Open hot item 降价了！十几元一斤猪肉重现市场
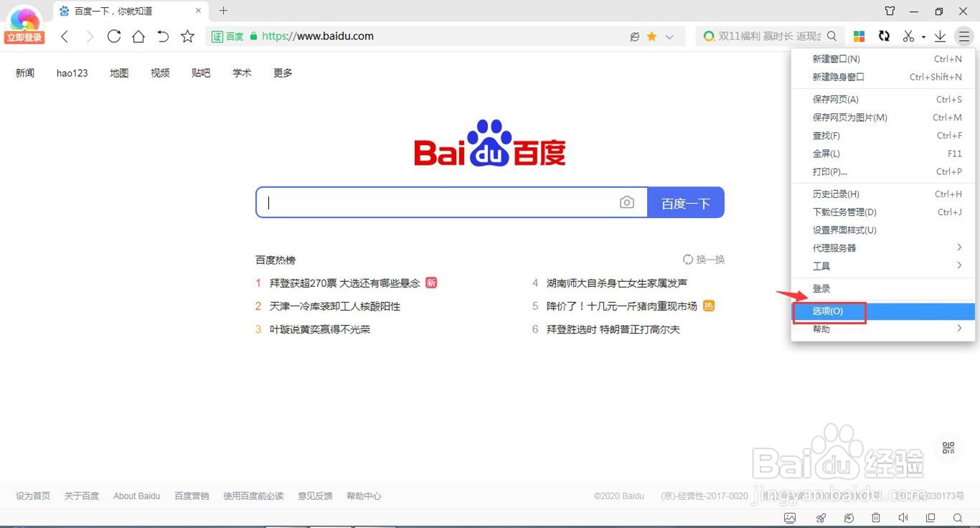The image size is (980, 528). tap(622, 306)
